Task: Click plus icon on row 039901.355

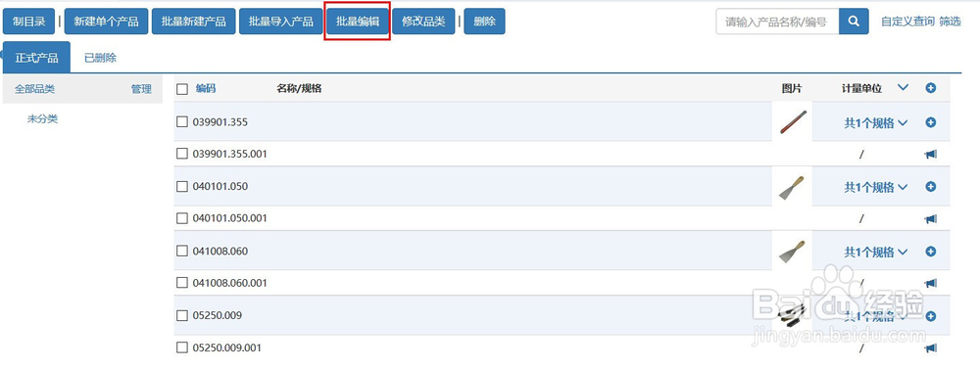Action: (x=931, y=123)
